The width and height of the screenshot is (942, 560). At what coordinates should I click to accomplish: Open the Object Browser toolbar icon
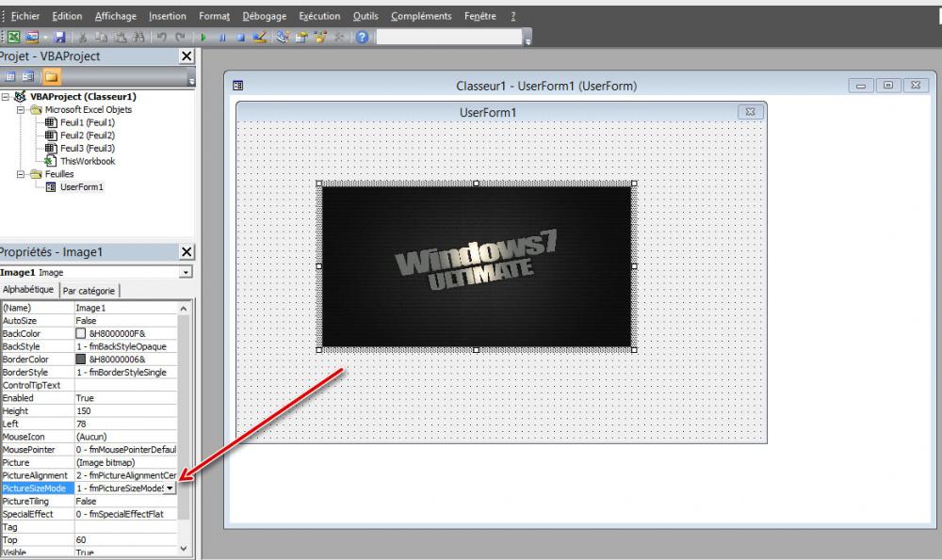(x=320, y=38)
